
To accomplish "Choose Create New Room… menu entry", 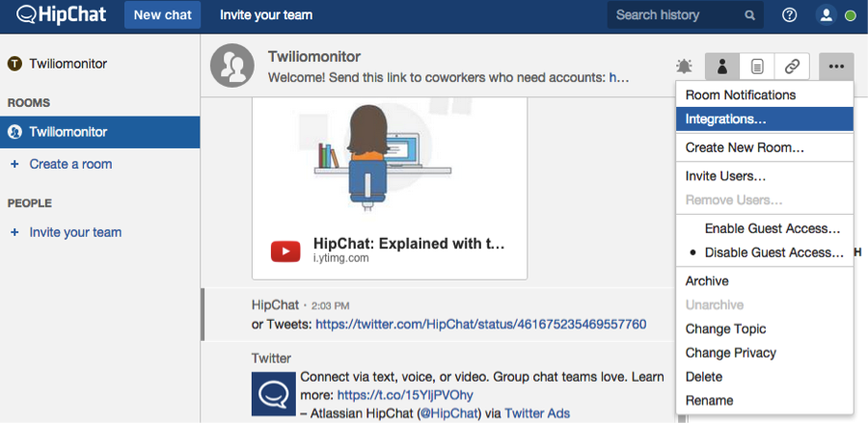I will [x=765, y=147].
